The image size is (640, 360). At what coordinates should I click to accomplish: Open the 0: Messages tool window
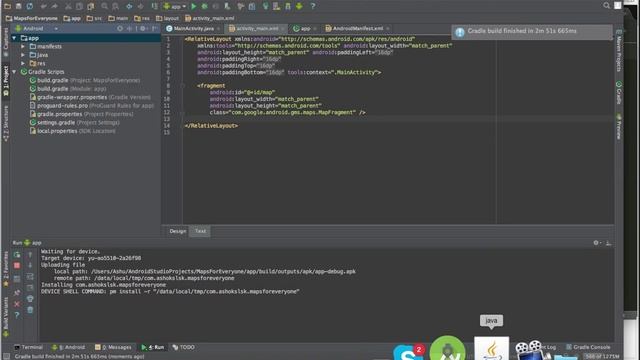click(x=113, y=347)
